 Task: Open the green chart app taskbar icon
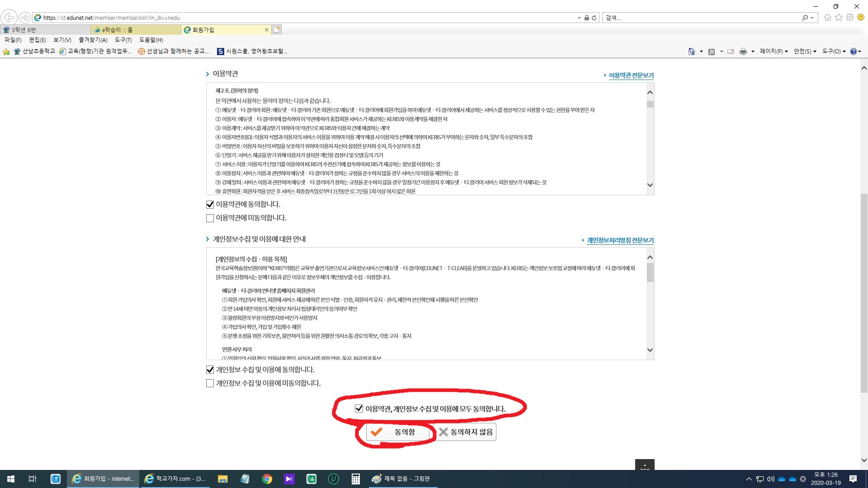click(x=311, y=479)
